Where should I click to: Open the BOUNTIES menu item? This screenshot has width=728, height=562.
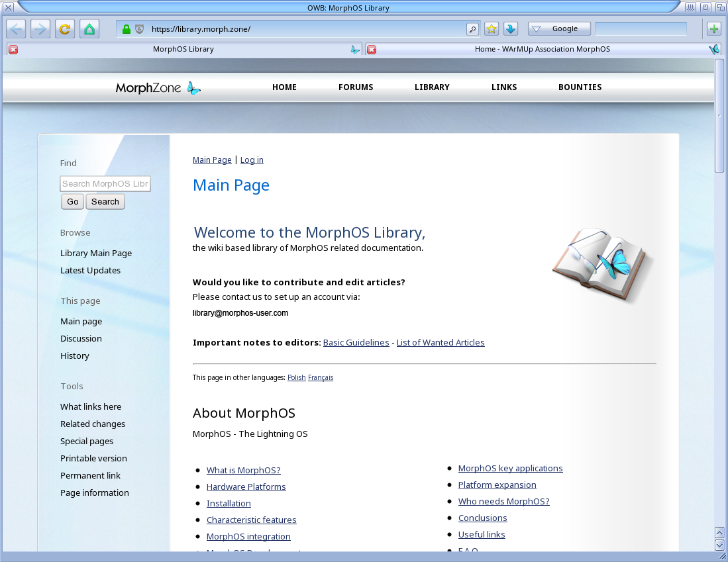point(580,87)
